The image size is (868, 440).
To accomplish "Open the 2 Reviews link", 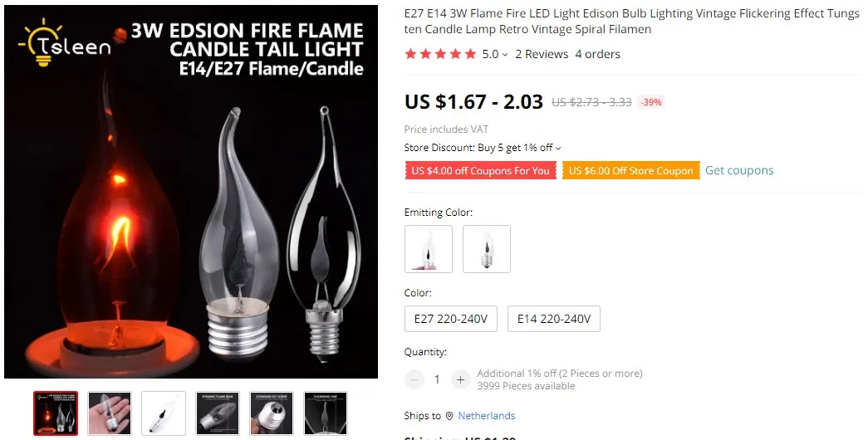I will point(542,54).
